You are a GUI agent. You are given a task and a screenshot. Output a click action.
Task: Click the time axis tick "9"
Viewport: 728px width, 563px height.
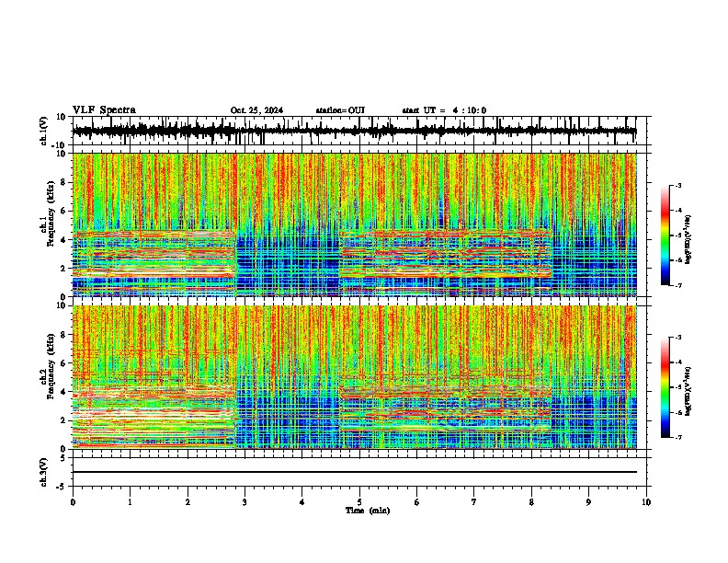click(x=588, y=502)
